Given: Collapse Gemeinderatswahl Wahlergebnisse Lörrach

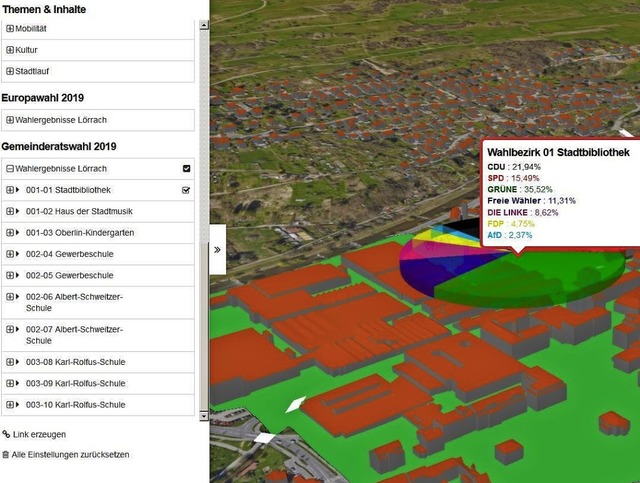Looking at the screenshot, I should (x=10, y=169).
